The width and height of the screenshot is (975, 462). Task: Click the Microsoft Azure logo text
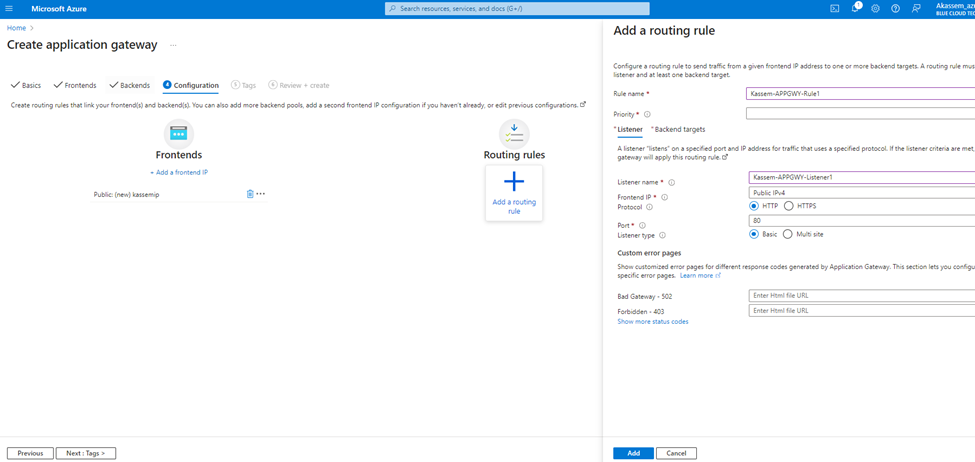click(x=59, y=9)
